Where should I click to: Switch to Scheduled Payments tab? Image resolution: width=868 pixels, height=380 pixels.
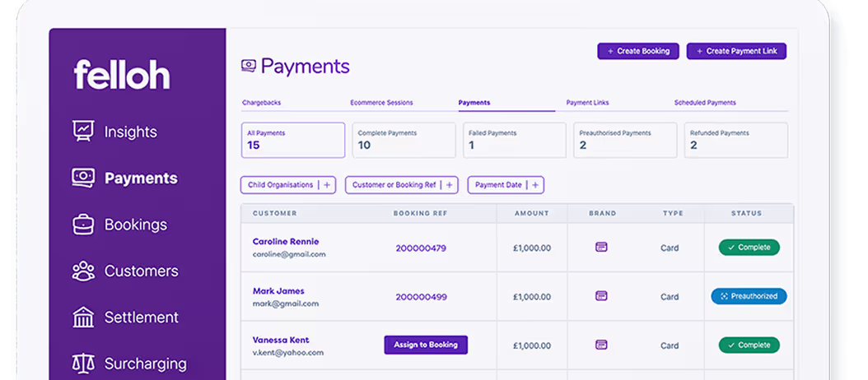pos(705,103)
